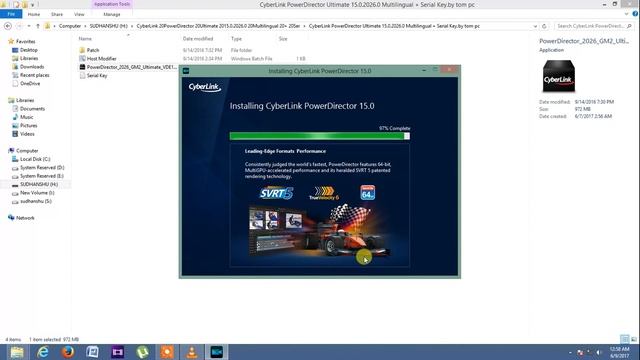Sort files by Size column
This screenshot has height=360, width=640.
click(283, 39)
